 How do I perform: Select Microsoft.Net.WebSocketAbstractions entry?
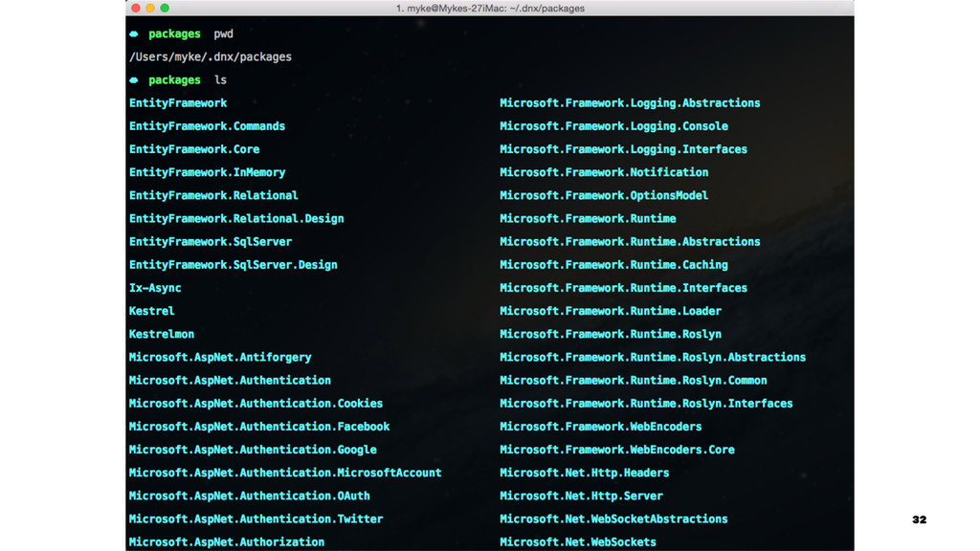(613, 519)
